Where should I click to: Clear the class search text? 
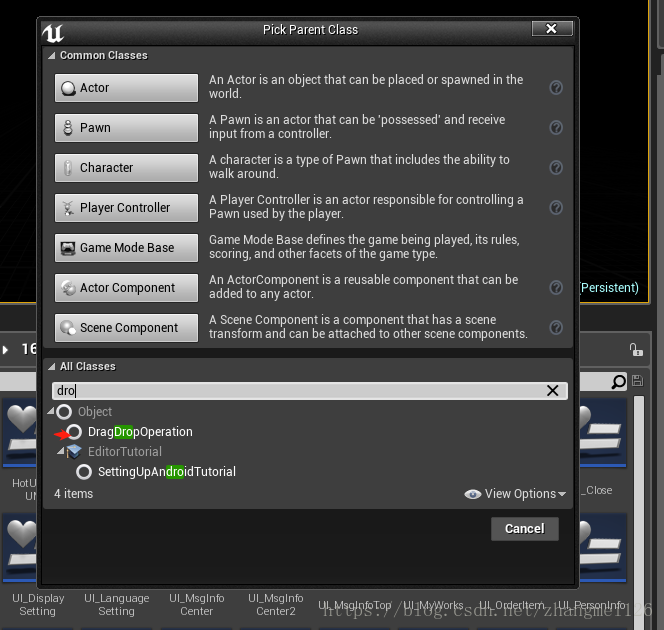coord(552,390)
